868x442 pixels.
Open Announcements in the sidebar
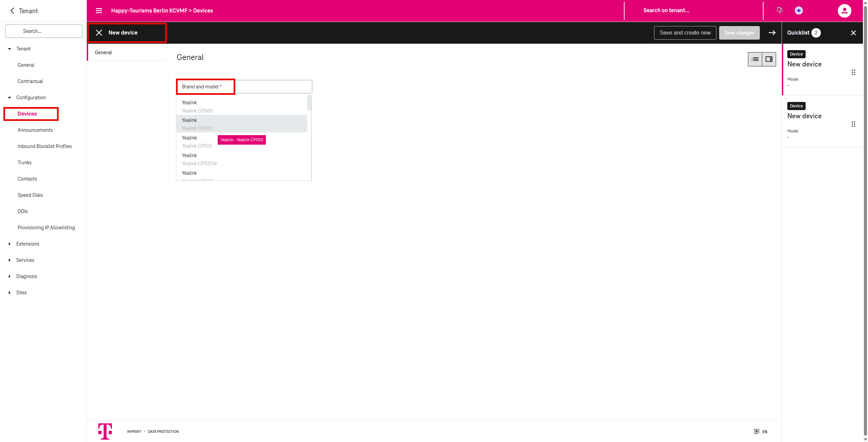(x=35, y=130)
